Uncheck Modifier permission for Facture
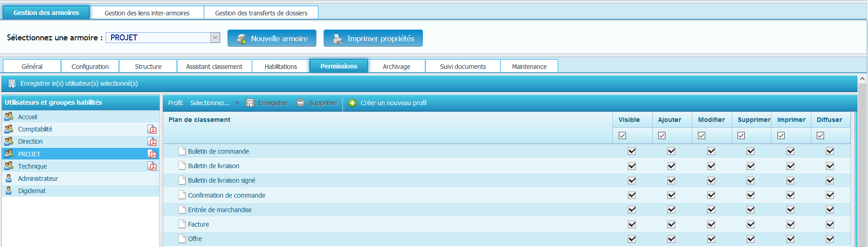868x247 pixels. pos(711,224)
